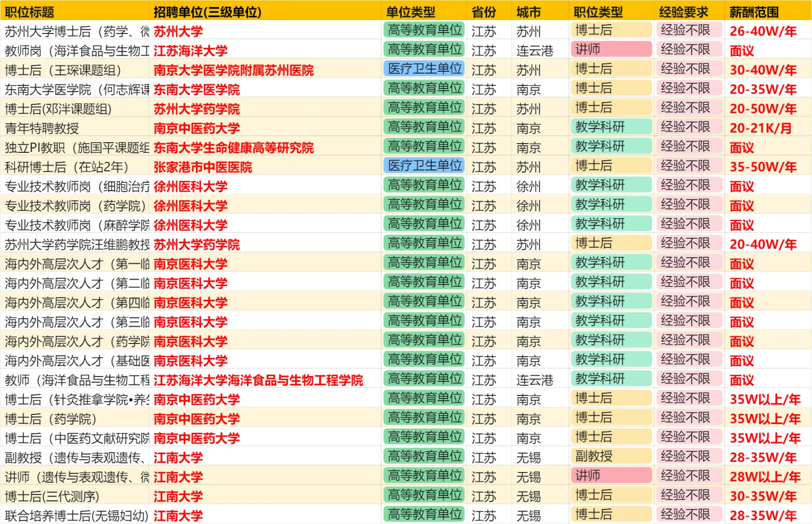This screenshot has height=524, width=812.
Task: Click 讲师 tag in 江苏海洋大学 row
Action: click(612, 49)
